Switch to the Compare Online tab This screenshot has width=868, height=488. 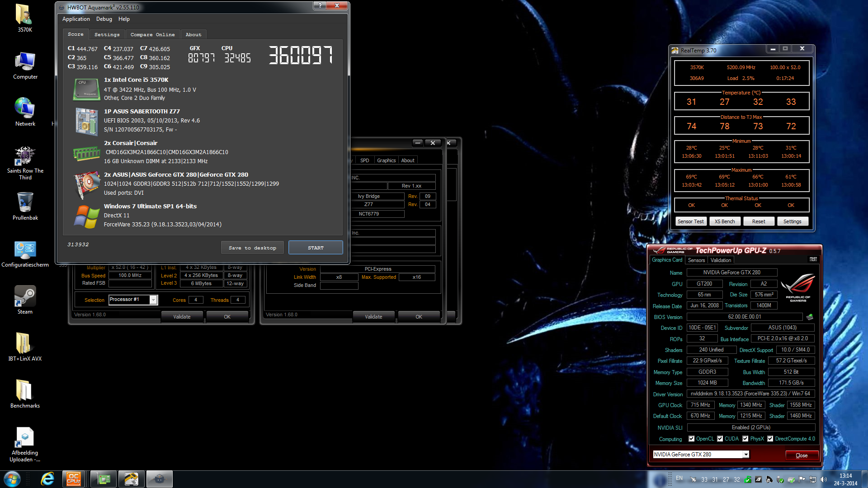click(x=153, y=35)
